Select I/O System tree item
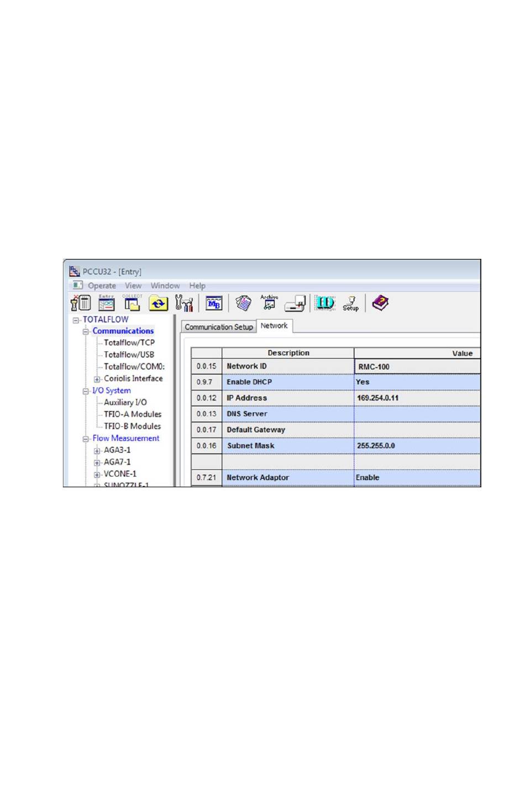This screenshot has width=525, height=812. point(112,391)
